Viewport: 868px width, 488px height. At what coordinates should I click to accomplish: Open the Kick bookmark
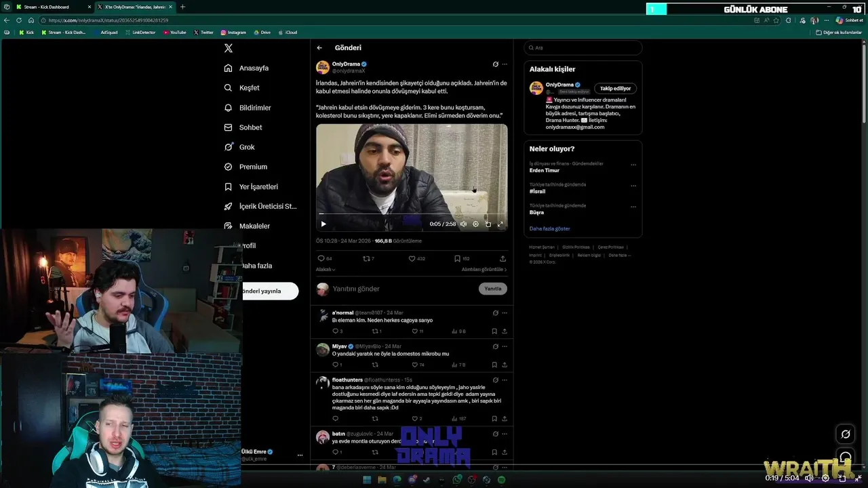click(26, 33)
